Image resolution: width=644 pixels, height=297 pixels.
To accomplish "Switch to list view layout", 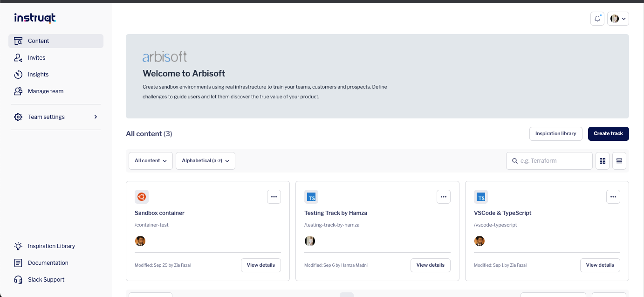I will coord(619,160).
